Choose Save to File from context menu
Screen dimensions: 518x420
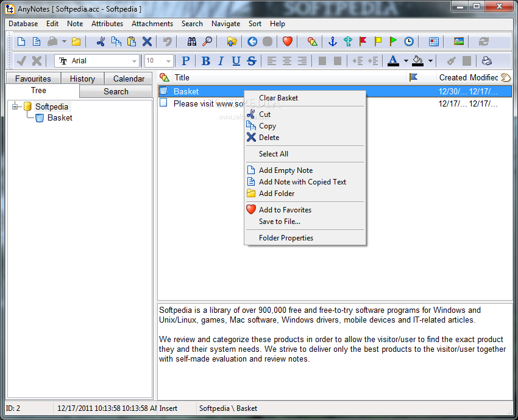pyautogui.click(x=305, y=222)
